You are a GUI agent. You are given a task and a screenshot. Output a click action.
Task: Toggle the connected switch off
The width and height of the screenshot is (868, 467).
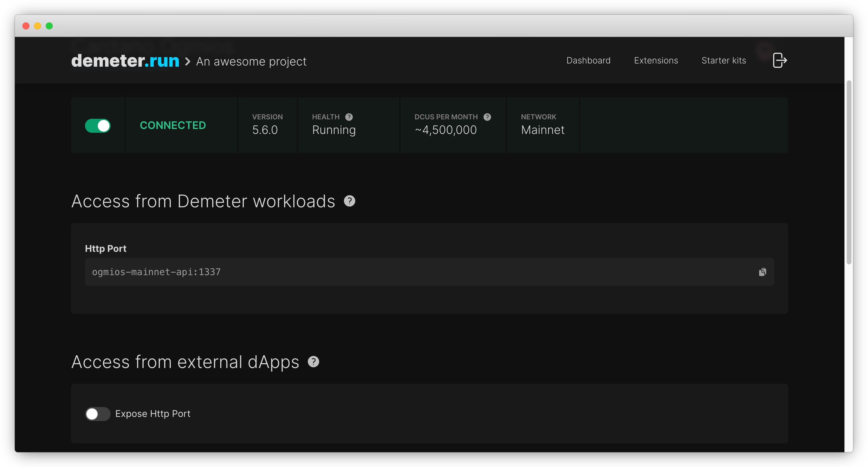coord(98,126)
